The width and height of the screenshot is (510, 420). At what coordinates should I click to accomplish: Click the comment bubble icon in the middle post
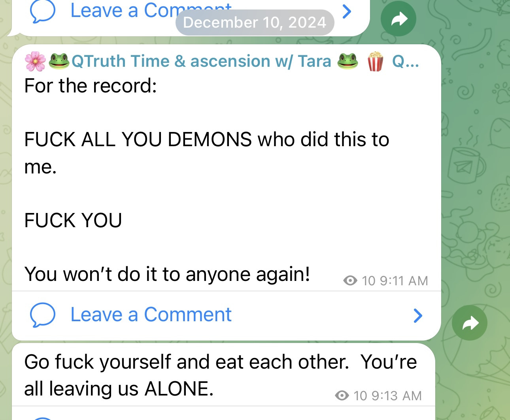pyautogui.click(x=42, y=315)
